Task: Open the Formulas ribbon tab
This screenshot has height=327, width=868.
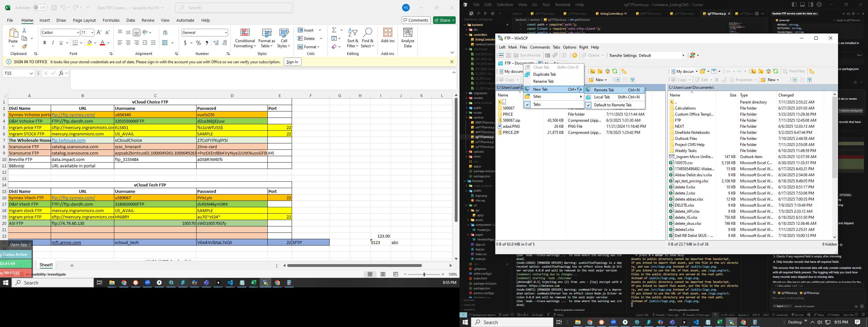Action: [x=111, y=20]
